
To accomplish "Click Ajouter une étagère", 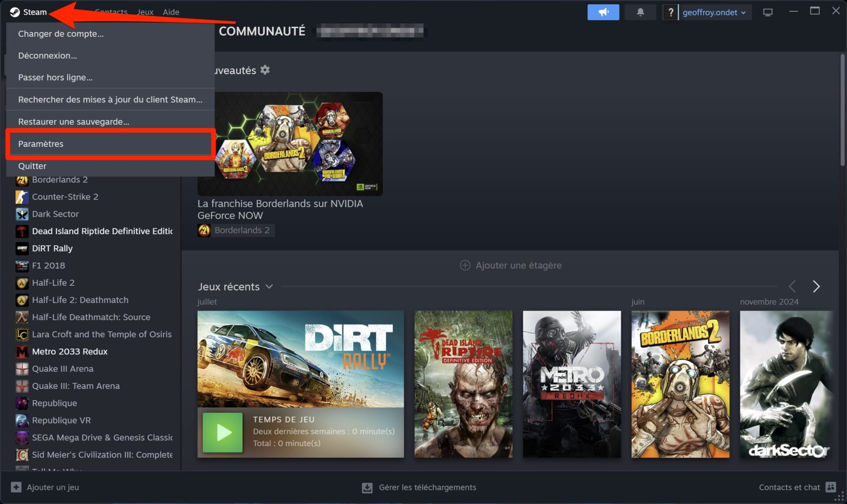I will click(x=511, y=265).
